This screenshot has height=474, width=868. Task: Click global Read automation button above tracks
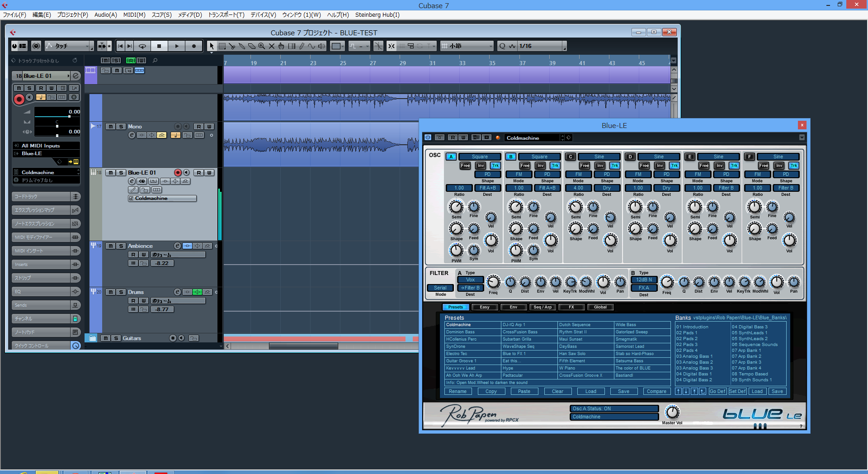[x=131, y=61]
